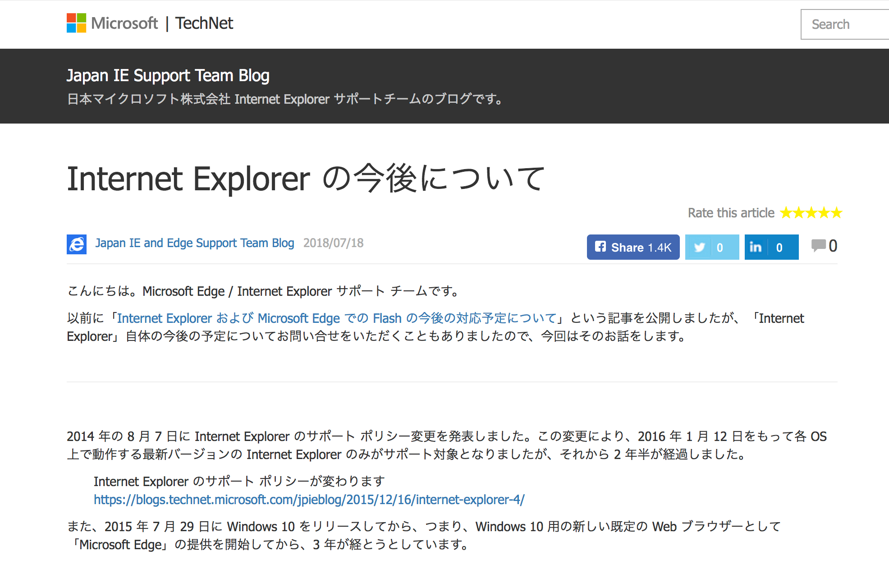Rate article with first star
Screen dimensions: 889x588
(x=786, y=212)
